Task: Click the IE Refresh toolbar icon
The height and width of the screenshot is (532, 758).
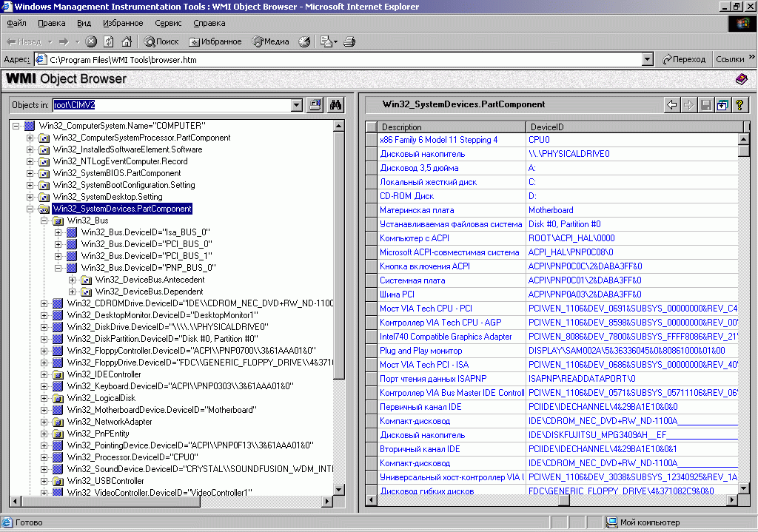Action: 109,41
